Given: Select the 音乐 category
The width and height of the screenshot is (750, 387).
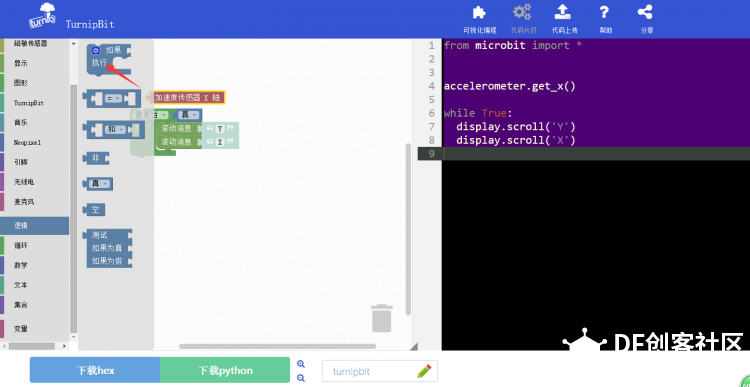Looking at the screenshot, I should click(34, 122).
